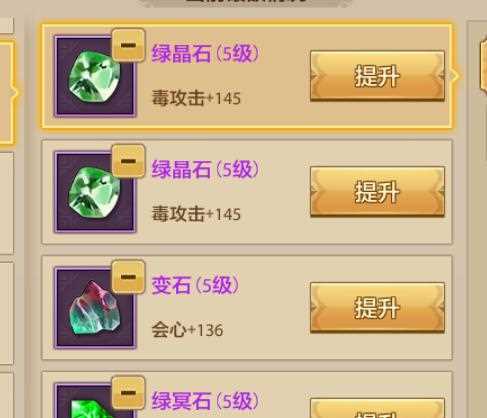Open the 变石 (5级) name label

(x=195, y=285)
